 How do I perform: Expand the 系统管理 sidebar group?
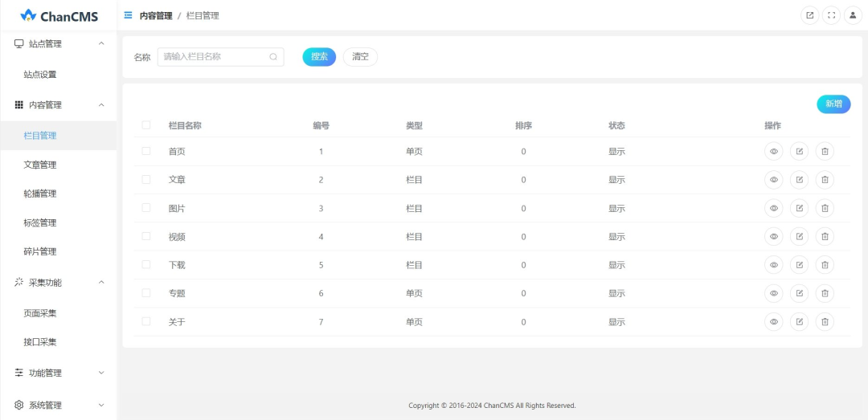point(58,405)
